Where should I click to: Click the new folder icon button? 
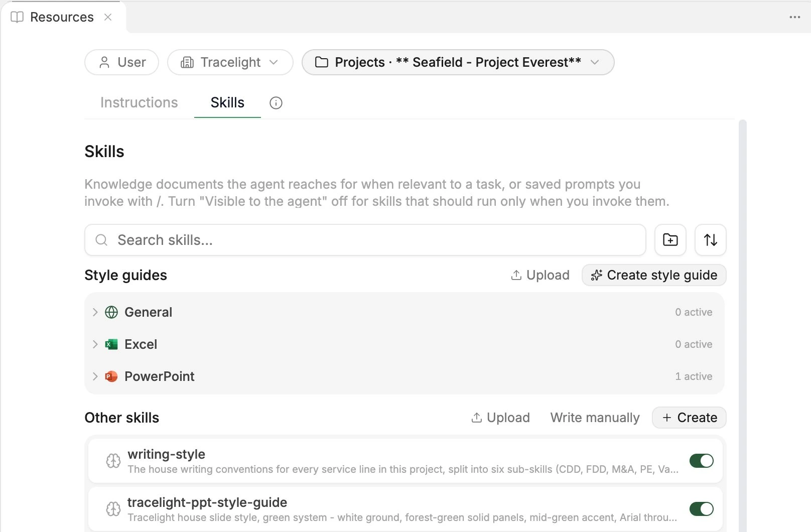pos(670,240)
